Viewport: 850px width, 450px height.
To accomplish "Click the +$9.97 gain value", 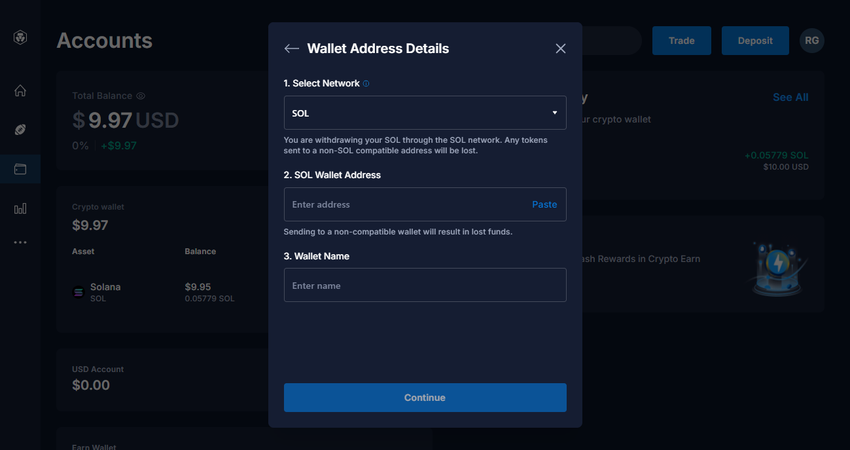I will [119, 146].
